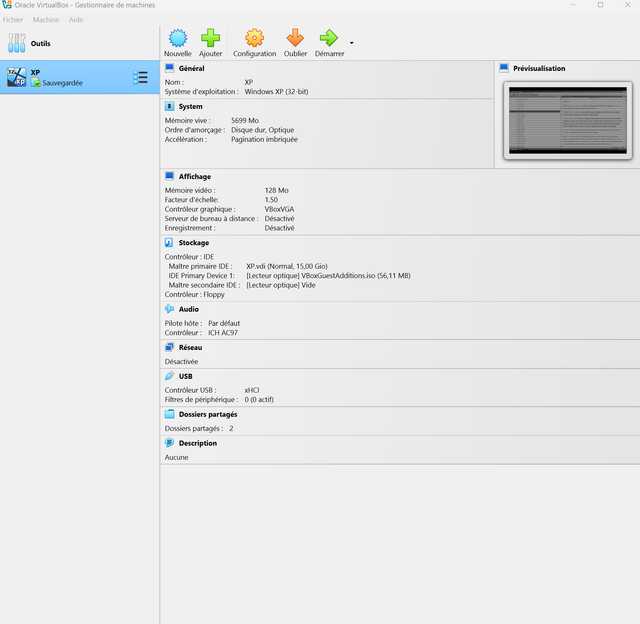Click the VM preview thumbnail
This screenshot has height=624, width=640.
[568, 120]
